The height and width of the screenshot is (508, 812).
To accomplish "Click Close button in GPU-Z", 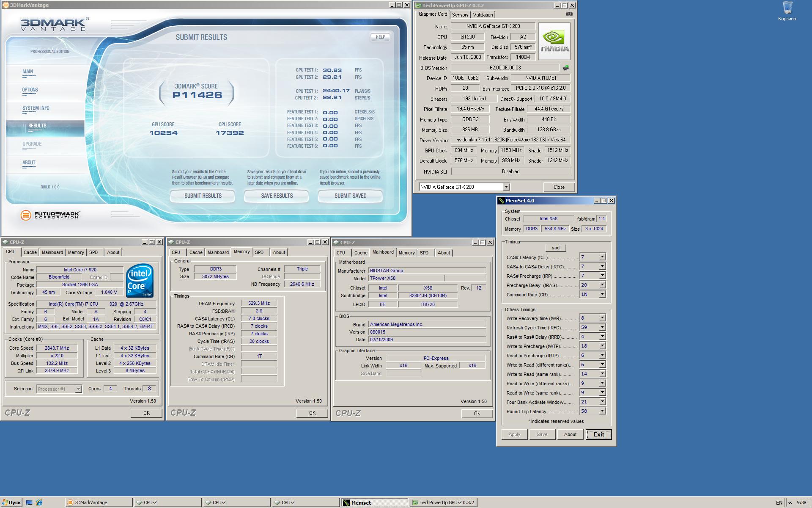I will [x=559, y=187].
